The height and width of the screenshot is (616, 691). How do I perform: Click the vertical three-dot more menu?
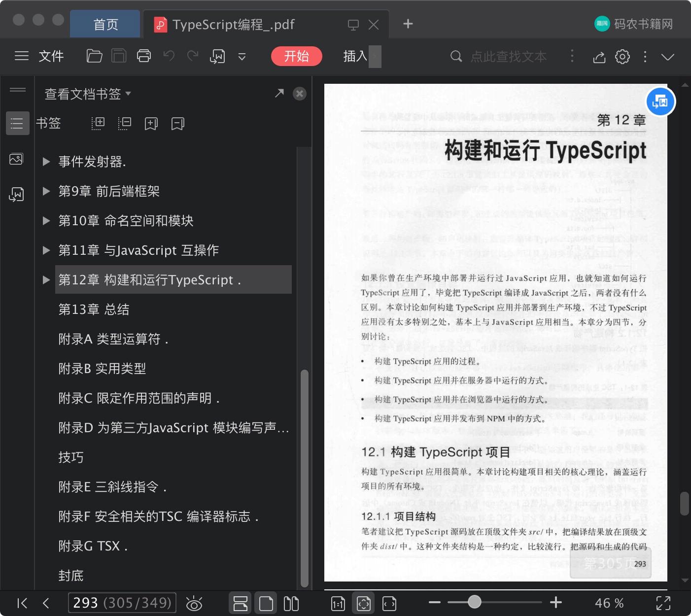click(645, 57)
